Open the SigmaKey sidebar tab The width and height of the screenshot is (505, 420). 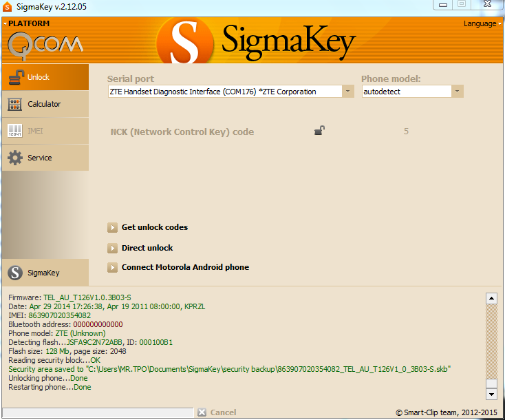pos(45,273)
